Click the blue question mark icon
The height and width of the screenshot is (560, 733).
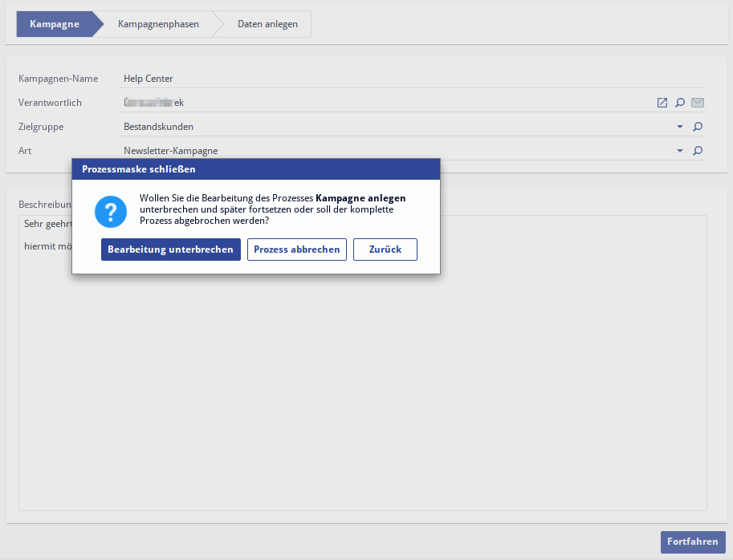coord(111,212)
